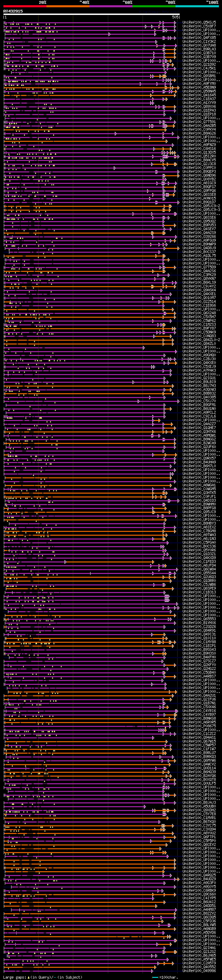Select the UniRef100_Q95JC9-3 label

pyautogui.click(x=202, y=210)
